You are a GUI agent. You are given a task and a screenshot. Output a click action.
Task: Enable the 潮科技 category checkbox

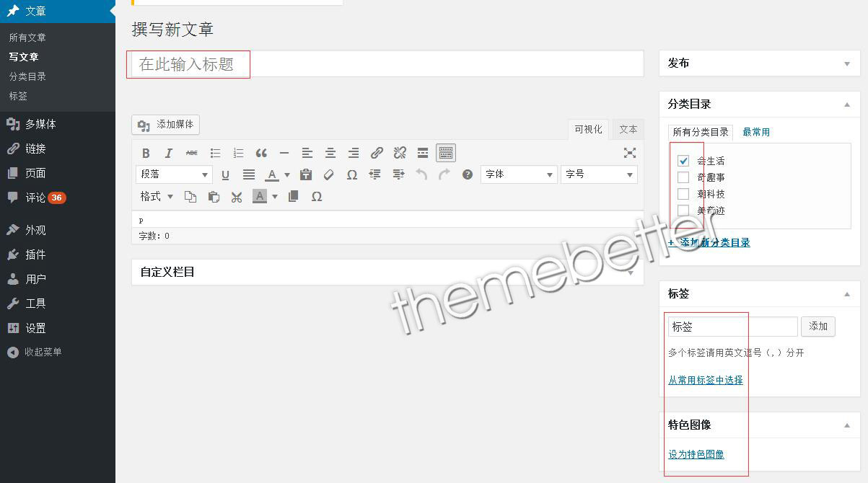(x=683, y=194)
